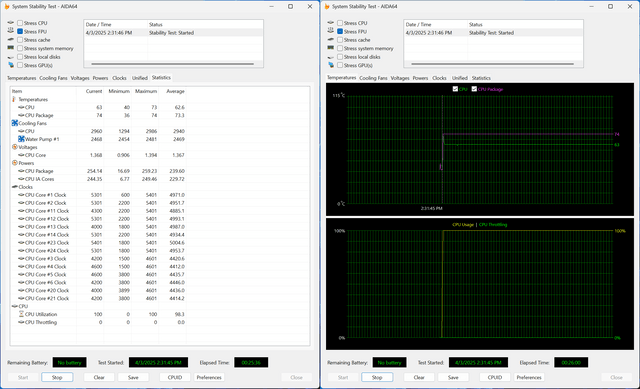Click the memory icon beside Stress system memory left
640x389 pixels.
pyautogui.click(x=11, y=48)
